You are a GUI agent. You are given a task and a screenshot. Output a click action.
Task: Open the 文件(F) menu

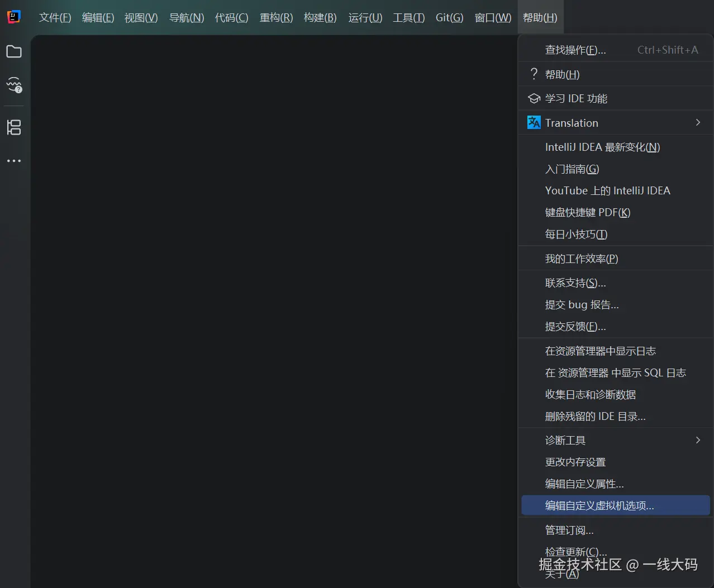(x=55, y=18)
